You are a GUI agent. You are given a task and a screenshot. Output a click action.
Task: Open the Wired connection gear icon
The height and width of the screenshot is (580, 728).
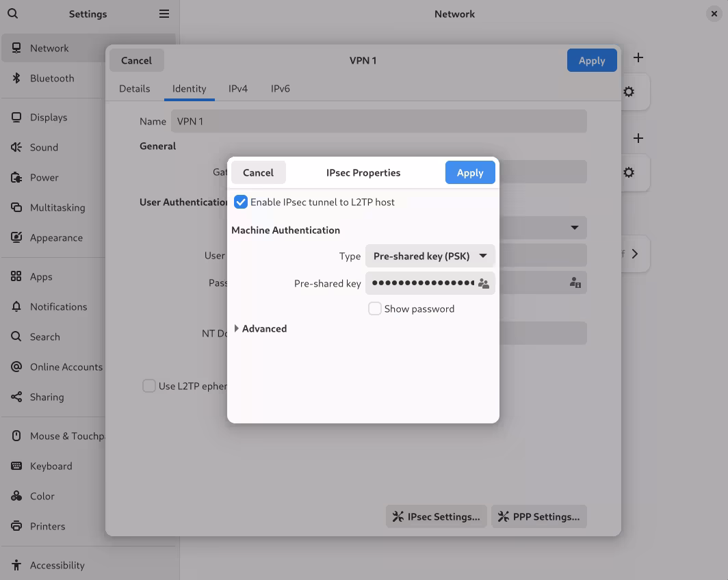[x=628, y=91]
